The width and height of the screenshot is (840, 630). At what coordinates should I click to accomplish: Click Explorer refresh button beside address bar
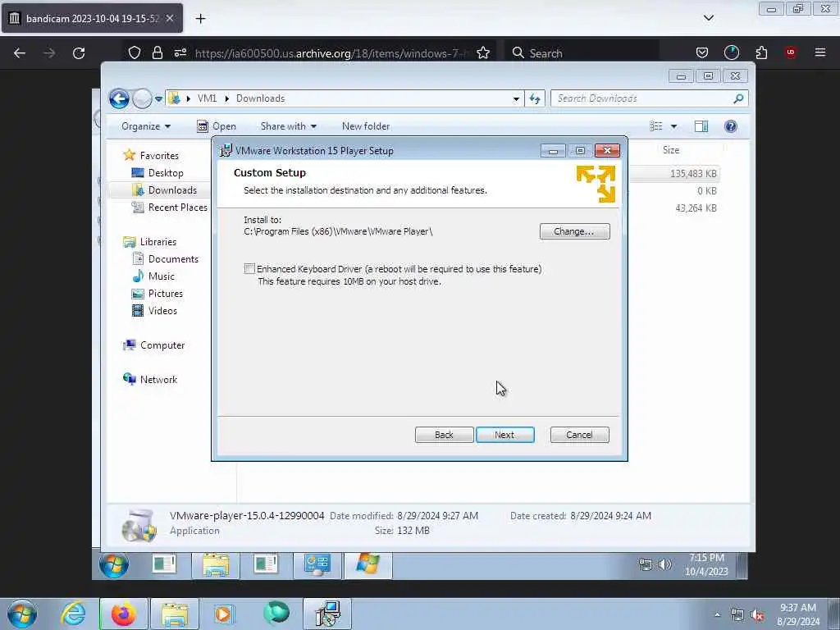point(535,98)
